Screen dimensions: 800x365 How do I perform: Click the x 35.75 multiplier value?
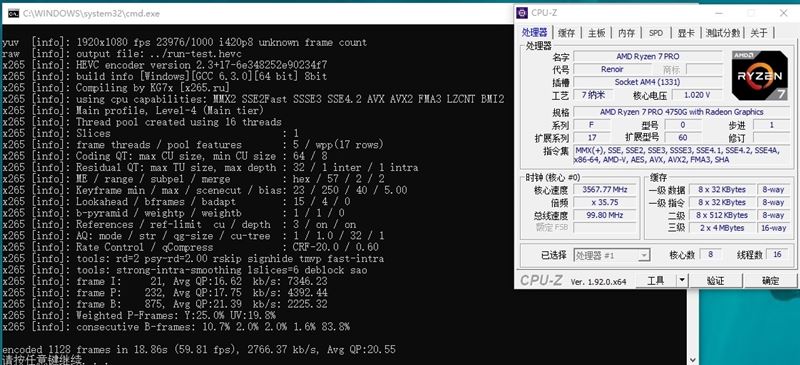click(x=605, y=202)
